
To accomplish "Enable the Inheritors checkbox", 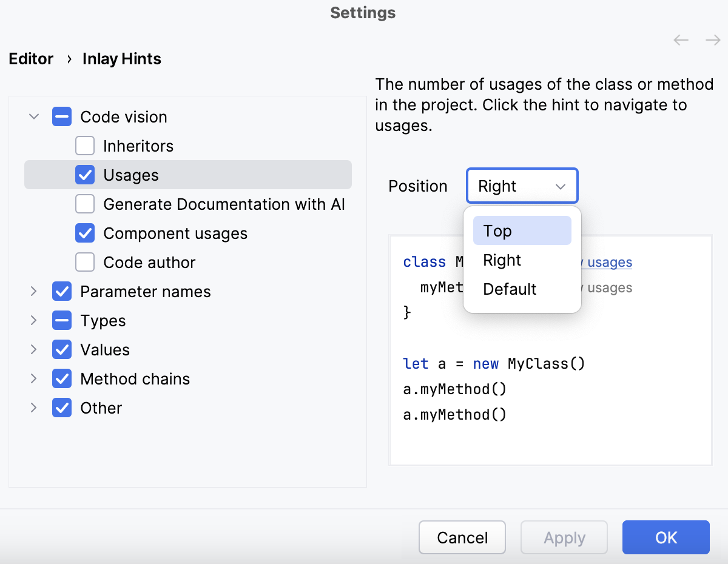I will coord(85,146).
